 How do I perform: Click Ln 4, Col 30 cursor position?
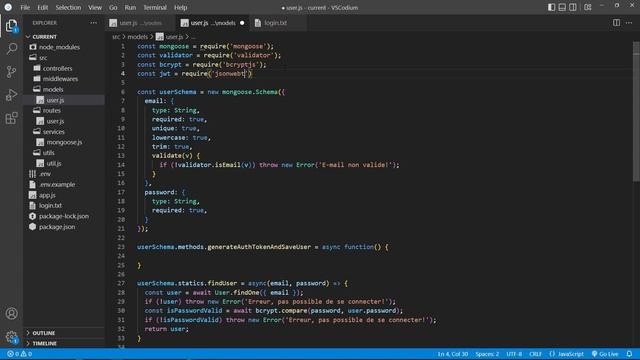(453, 354)
